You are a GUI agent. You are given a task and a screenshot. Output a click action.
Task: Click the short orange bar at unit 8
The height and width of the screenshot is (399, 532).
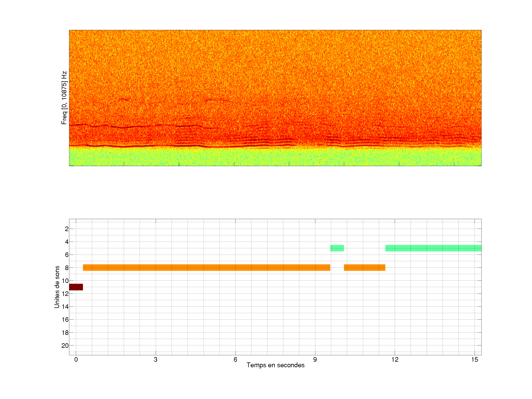point(364,267)
